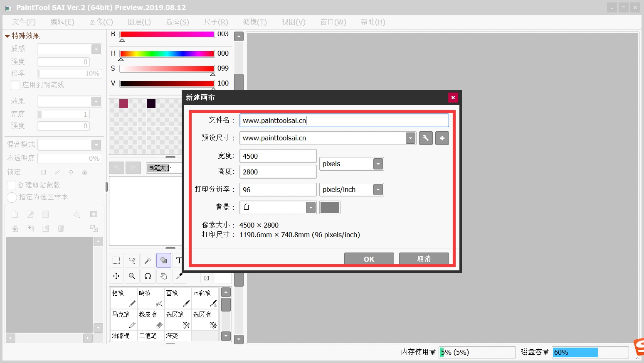Select the rotate view tool
644x363 pixels.
[148, 276]
